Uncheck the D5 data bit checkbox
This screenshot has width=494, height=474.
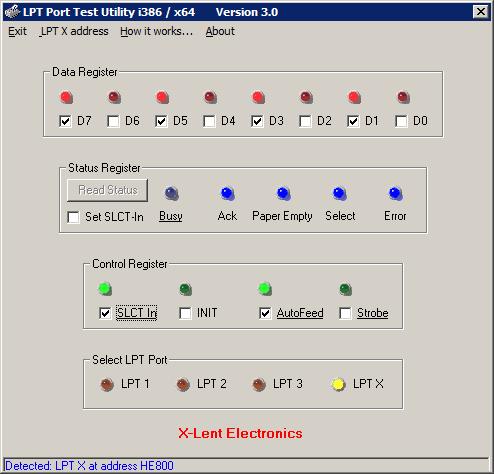tap(161, 121)
